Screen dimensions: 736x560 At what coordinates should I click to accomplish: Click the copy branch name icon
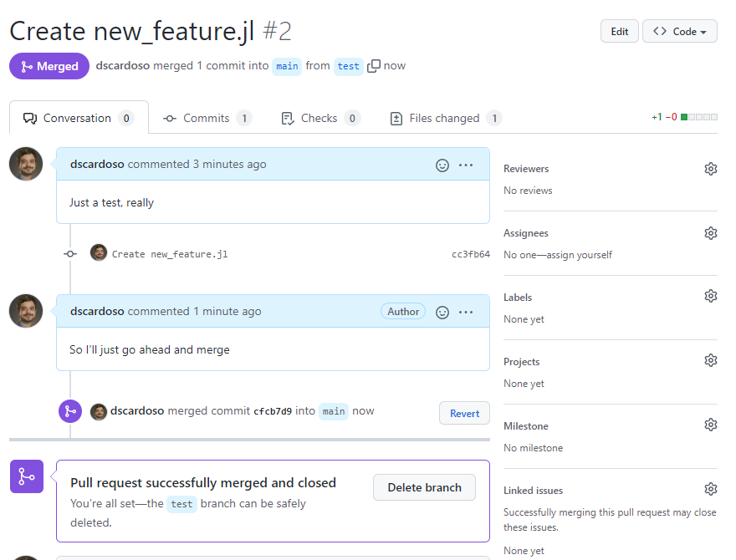coord(374,66)
